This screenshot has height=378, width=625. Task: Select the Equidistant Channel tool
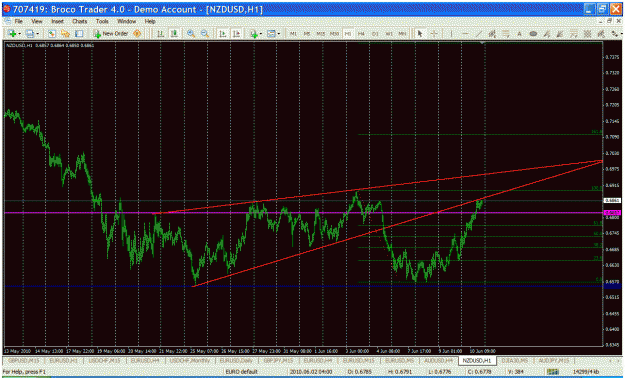[x=492, y=34]
